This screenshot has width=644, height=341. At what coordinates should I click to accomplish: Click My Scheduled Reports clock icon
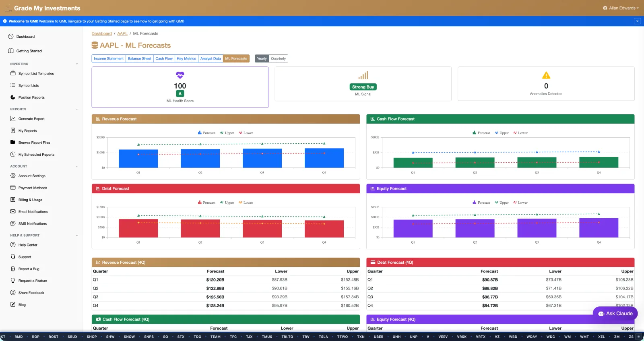point(13,154)
